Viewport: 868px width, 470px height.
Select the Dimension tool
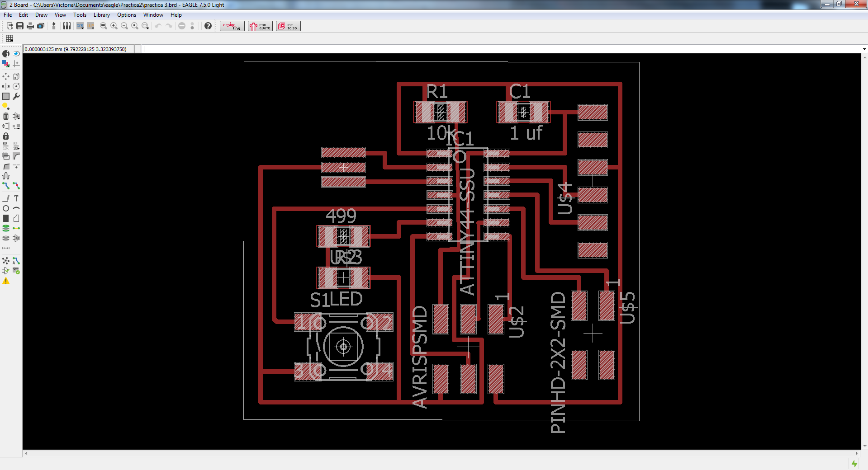click(6, 248)
